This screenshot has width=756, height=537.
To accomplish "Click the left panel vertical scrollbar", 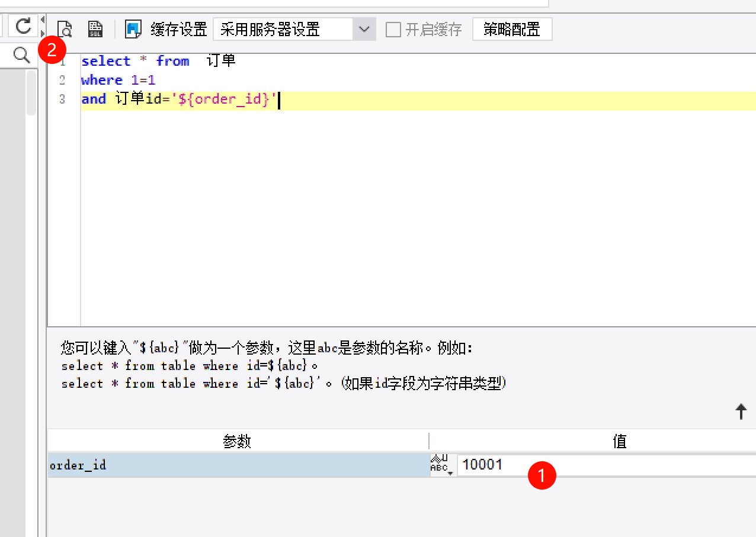I will pos(31,95).
